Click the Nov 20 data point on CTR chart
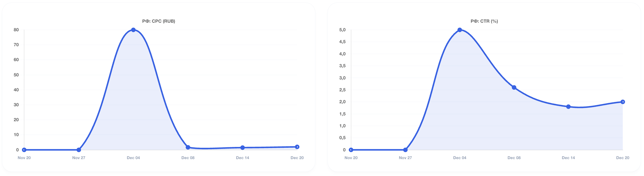This screenshot has height=176, width=644. pos(351,150)
